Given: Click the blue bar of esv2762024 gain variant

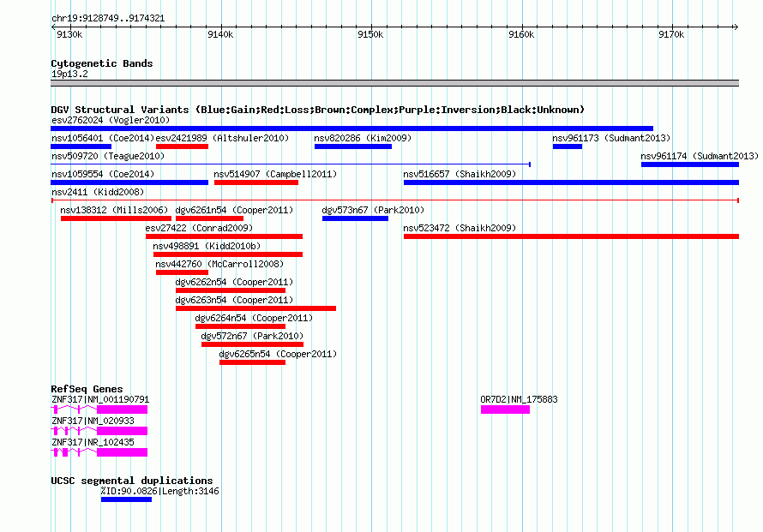Looking at the screenshot, I should pos(351,129).
